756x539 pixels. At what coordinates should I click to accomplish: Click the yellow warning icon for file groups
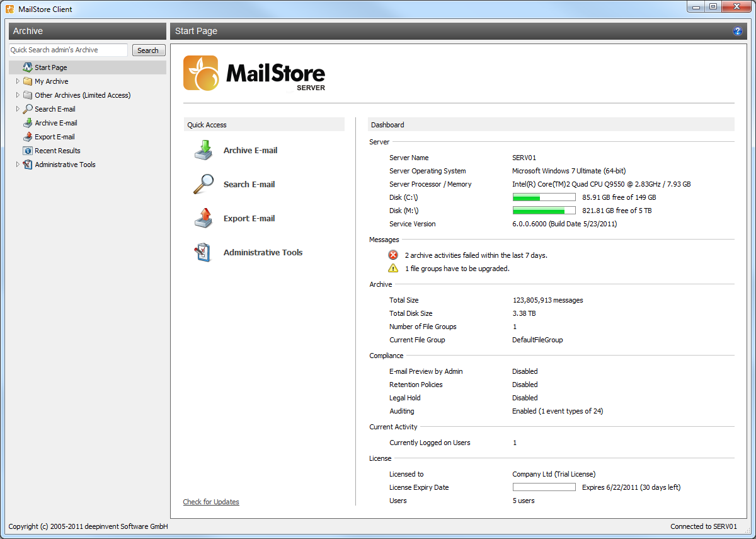[x=393, y=268]
